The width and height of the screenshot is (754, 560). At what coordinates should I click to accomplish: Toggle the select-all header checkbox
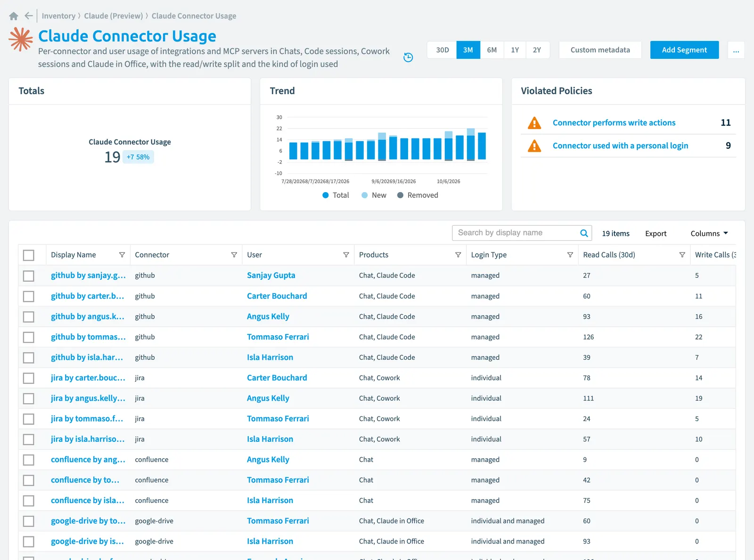point(29,255)
